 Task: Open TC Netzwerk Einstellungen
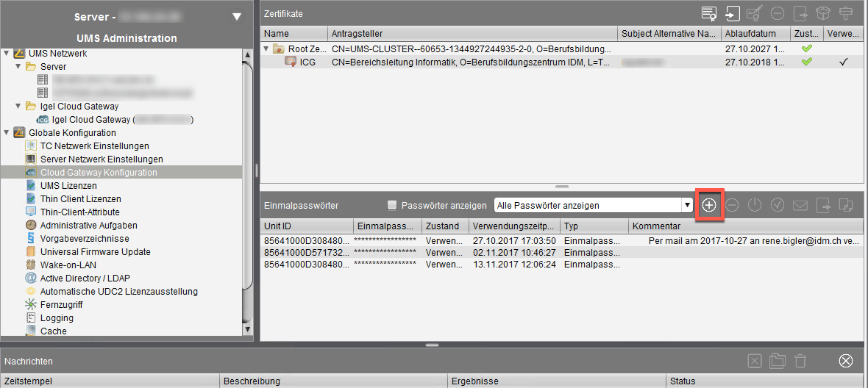coord(95,146)
